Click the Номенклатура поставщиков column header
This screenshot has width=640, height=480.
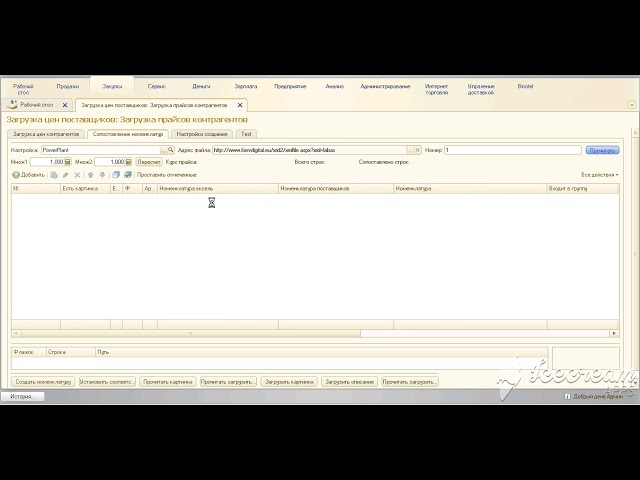336,189
